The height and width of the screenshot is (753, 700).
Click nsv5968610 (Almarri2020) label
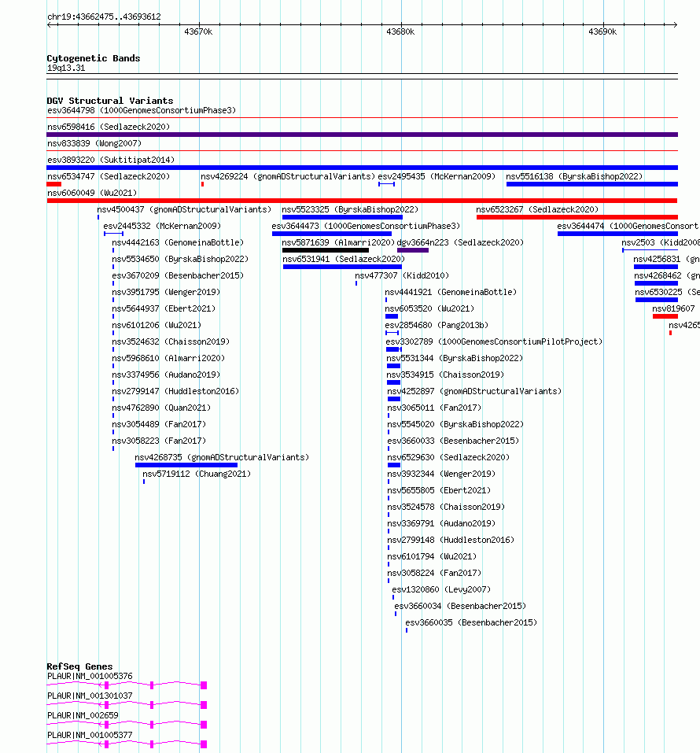click(x=168, y=358)
